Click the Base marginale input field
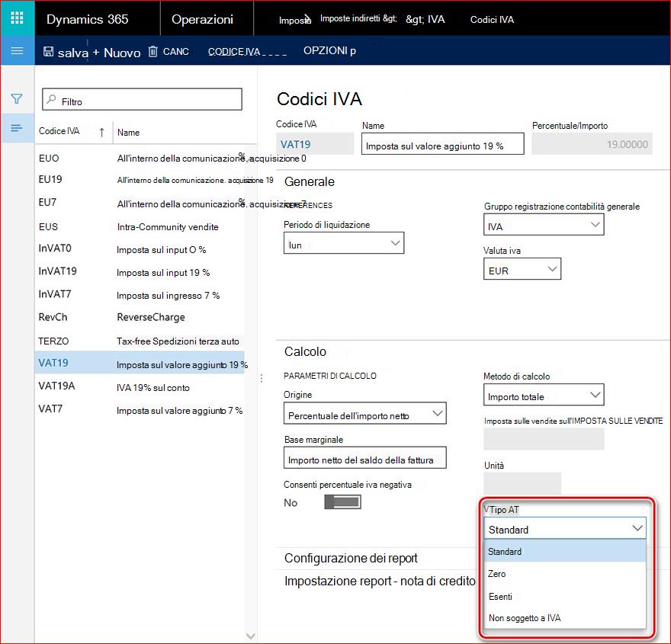671x644 pixels. 365,457
